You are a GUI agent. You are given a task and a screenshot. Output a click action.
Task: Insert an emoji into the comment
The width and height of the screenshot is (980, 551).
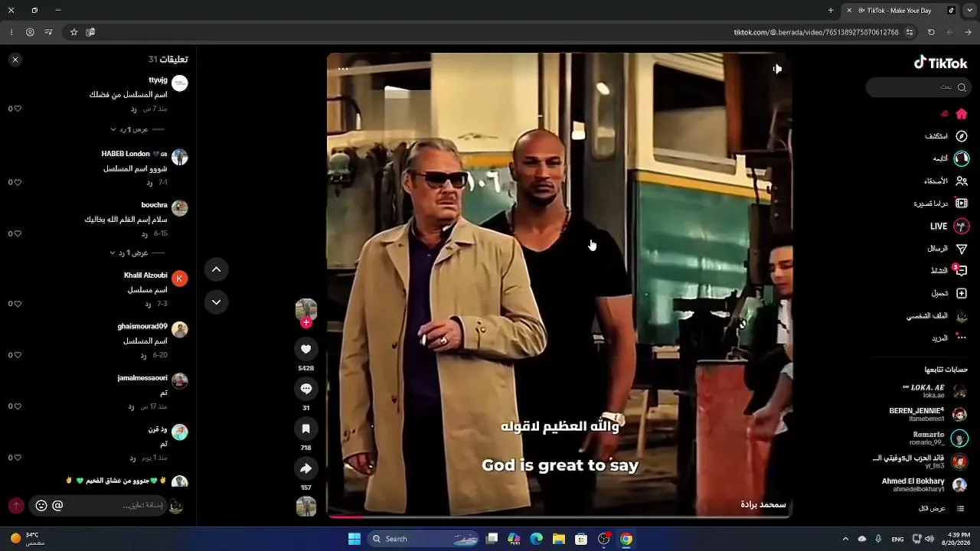click(x=41, y=506)
